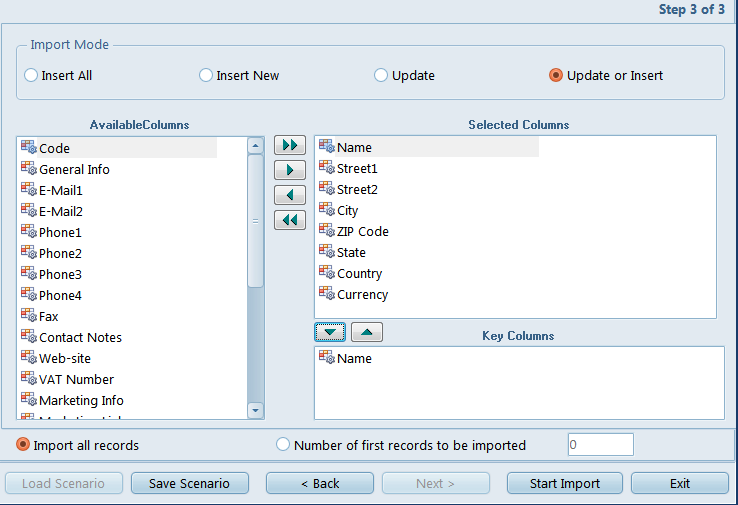This screenshot has width=738, height=505.
Task: Click the column icon beside City
Action: coord(327,209)
